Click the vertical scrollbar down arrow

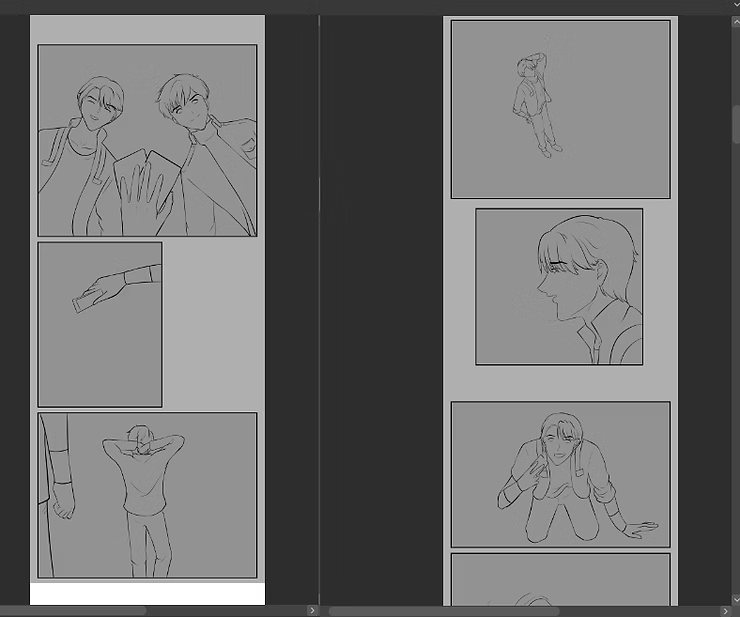pos(736,600)
